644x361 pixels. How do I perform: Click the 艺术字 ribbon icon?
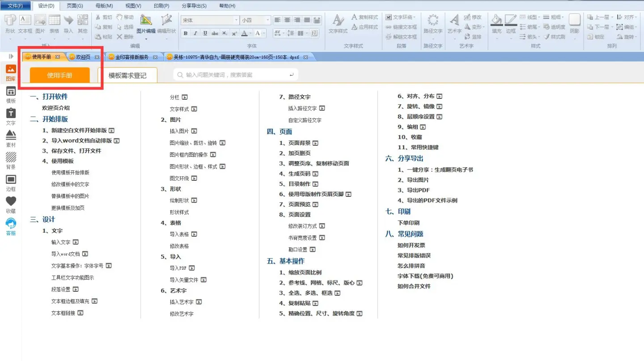454,23
